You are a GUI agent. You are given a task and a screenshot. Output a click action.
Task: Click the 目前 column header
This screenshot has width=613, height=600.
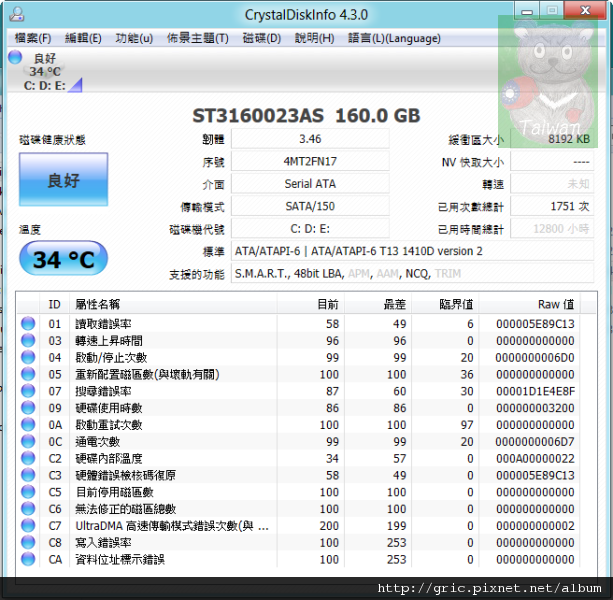[x=311, y=304]
